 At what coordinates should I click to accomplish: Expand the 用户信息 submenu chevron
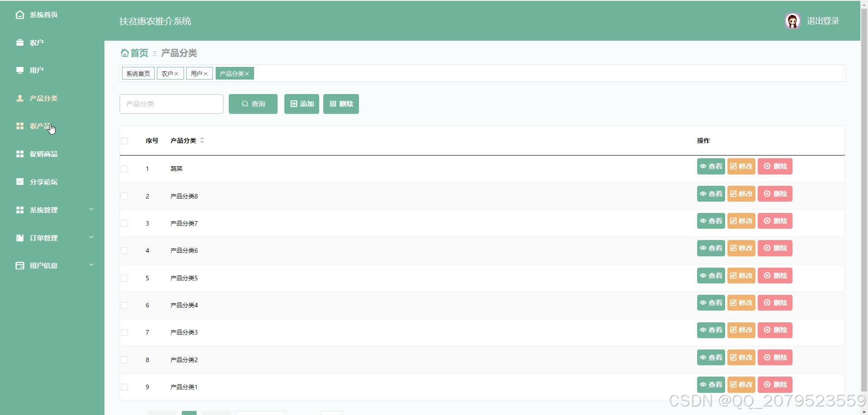pos(91,265)
